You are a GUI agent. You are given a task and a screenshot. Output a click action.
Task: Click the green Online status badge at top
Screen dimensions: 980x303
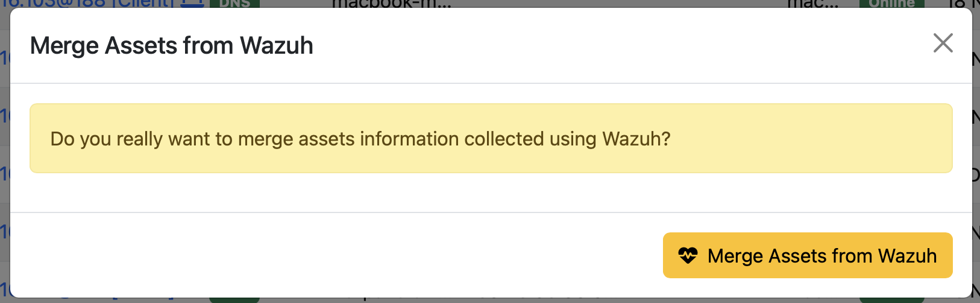point(891,4)
